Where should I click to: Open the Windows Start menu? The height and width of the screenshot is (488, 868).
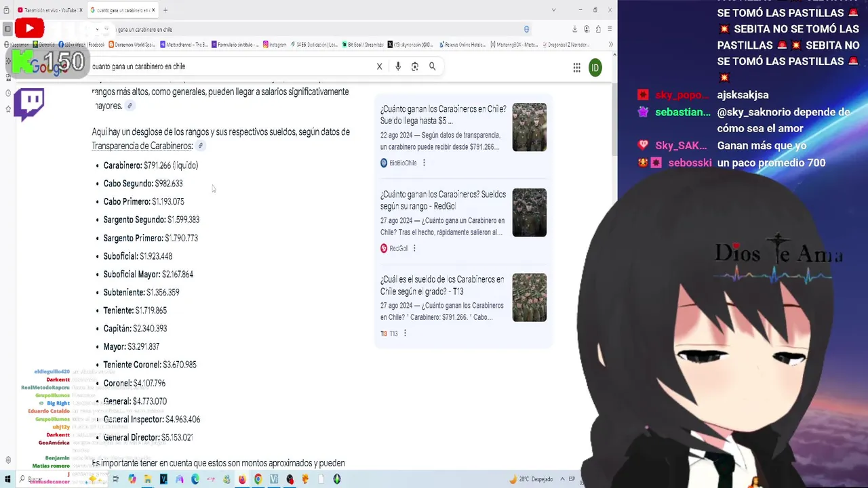pos(8,479)
